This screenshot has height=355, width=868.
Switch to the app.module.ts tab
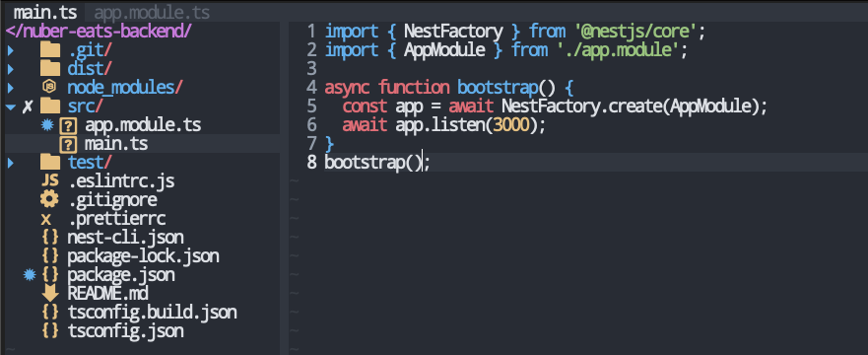152,12
